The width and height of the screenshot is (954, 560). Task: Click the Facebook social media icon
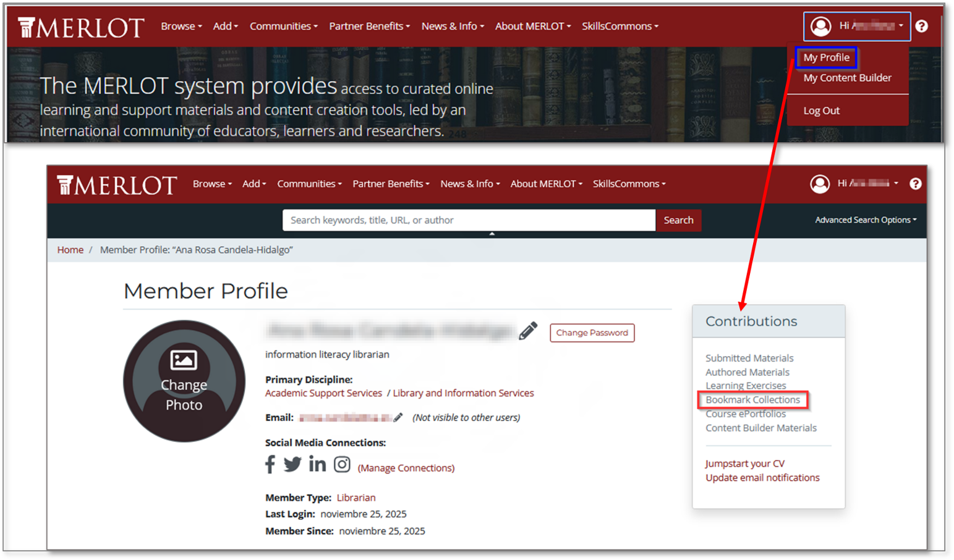[270, 464]
